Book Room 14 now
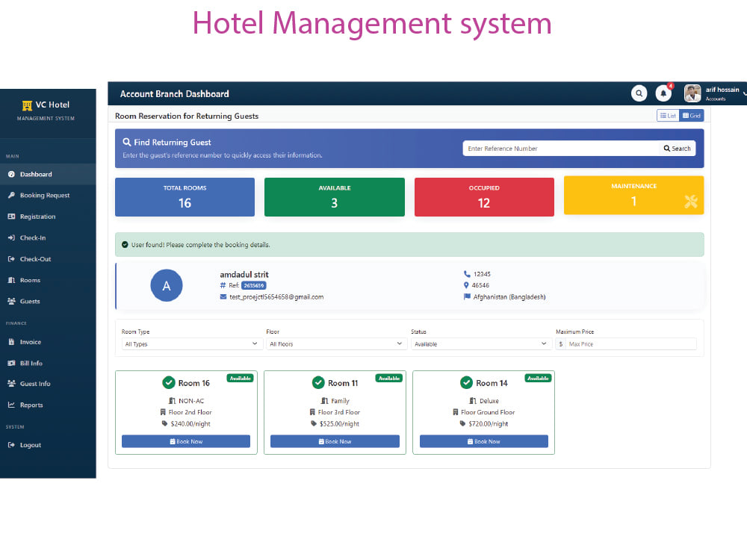The image size is (747, 560). click(484, 441)
